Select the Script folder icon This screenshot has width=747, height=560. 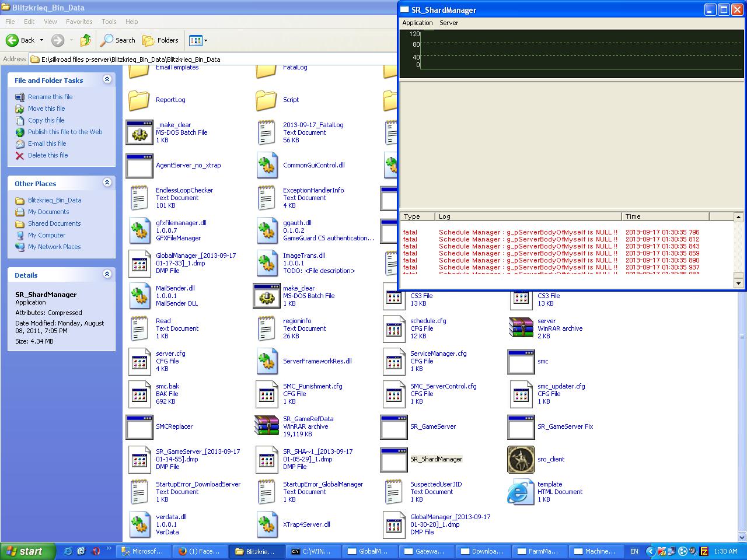tap(267, 100)
